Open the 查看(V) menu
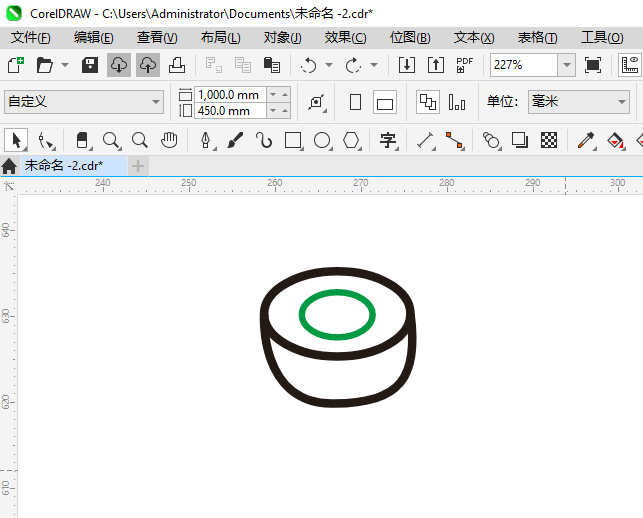The image size is (643, 518). [x=157, y=38]
